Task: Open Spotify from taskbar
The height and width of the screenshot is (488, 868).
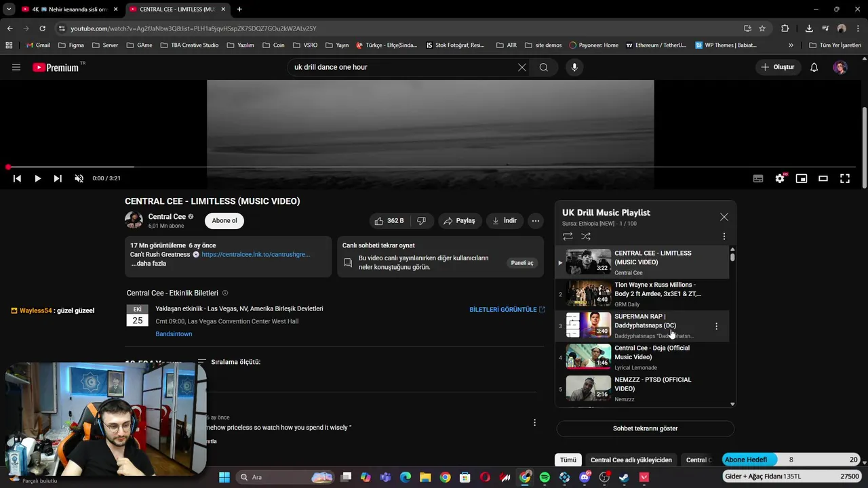Action: (545, 477)
